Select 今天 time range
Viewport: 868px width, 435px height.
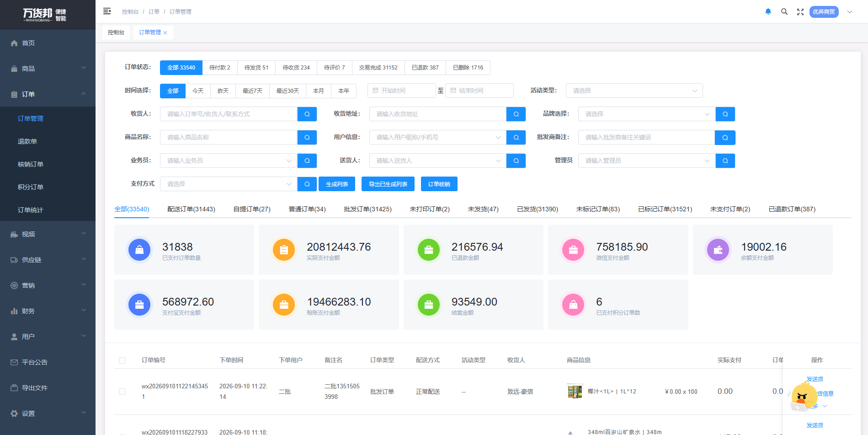click(x=198, y=91)
